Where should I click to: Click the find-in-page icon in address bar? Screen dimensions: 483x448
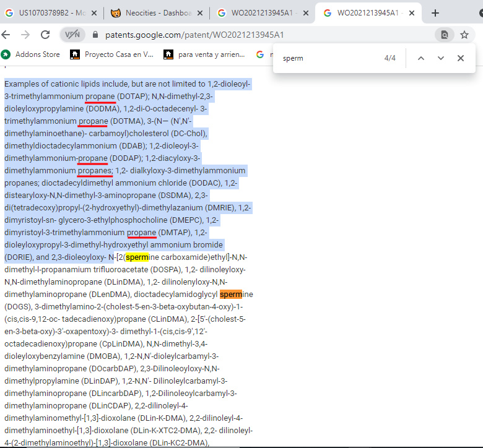coord(444,35)
